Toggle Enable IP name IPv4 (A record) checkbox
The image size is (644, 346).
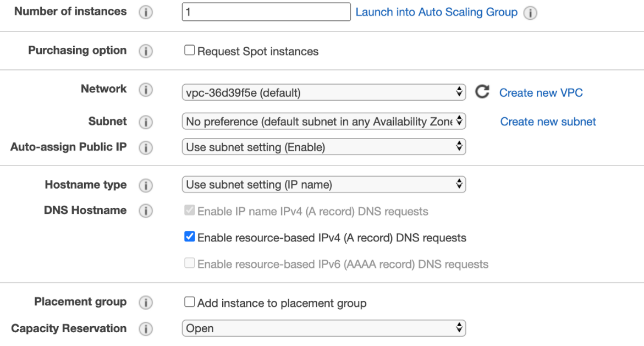(x=189, y=210)
